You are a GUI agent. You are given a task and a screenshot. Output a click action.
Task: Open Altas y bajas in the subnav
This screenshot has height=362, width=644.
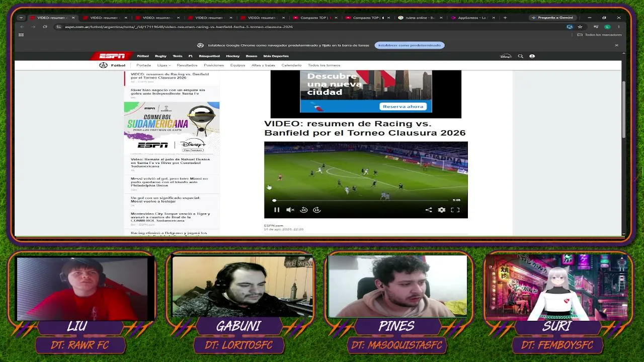point(263,65)
